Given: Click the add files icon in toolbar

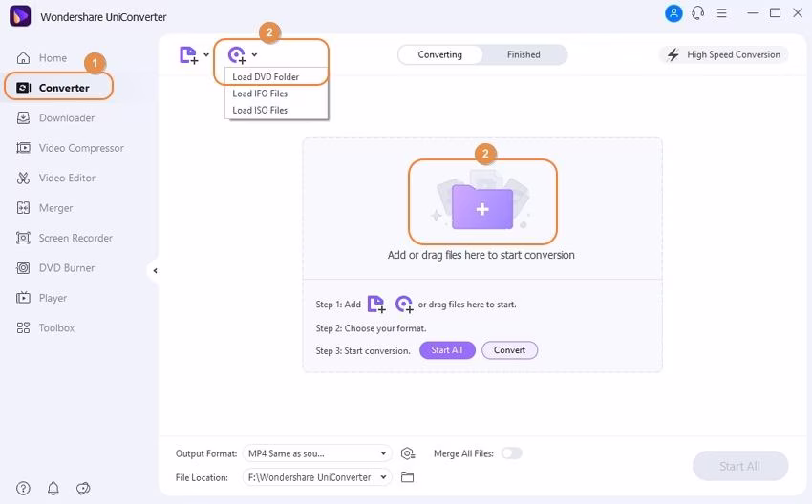Looking at the screenshot, I should click(188, 55).
